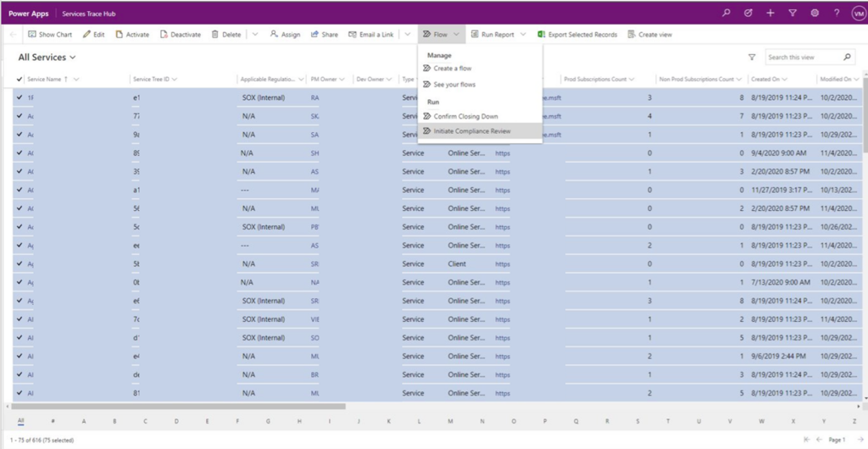This screenshot has width=868, height=449.
Task: Click the view filter funnel beside search box
Action: [752, 57]
